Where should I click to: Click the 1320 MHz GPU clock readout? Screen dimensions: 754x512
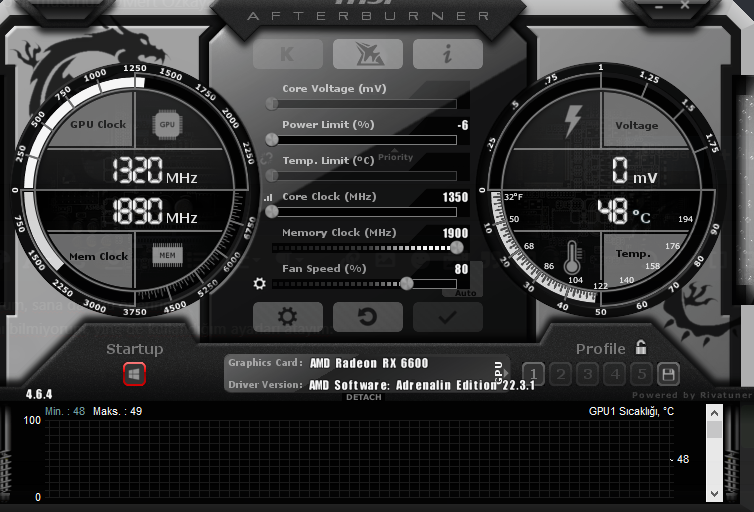[x=155, y=170]
